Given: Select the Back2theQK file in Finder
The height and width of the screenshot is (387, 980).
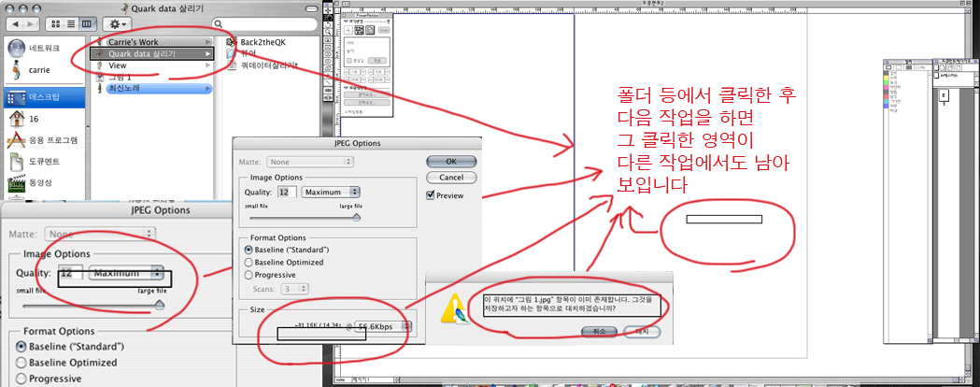Looking at the screenshot, I should point(263,42).
